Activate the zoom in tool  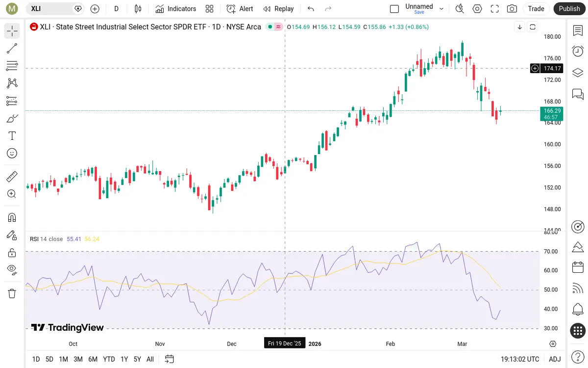tap(12, 194)
